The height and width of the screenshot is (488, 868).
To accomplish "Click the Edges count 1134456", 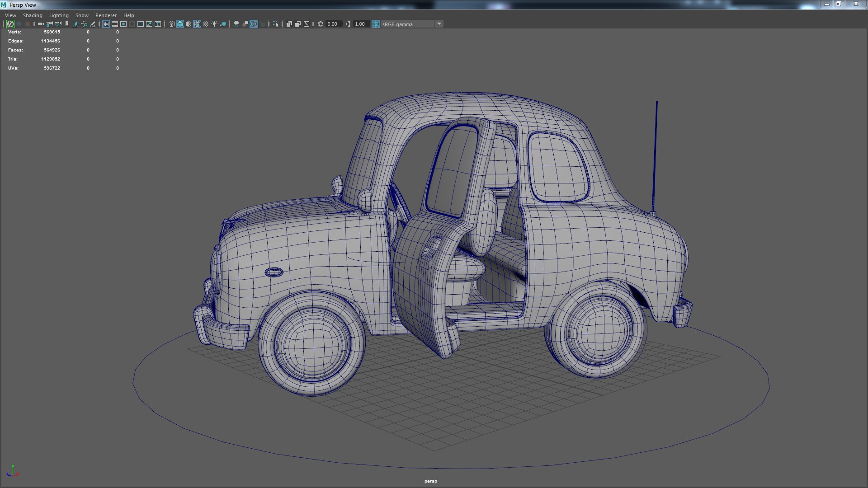I will (x=51, y=41).
